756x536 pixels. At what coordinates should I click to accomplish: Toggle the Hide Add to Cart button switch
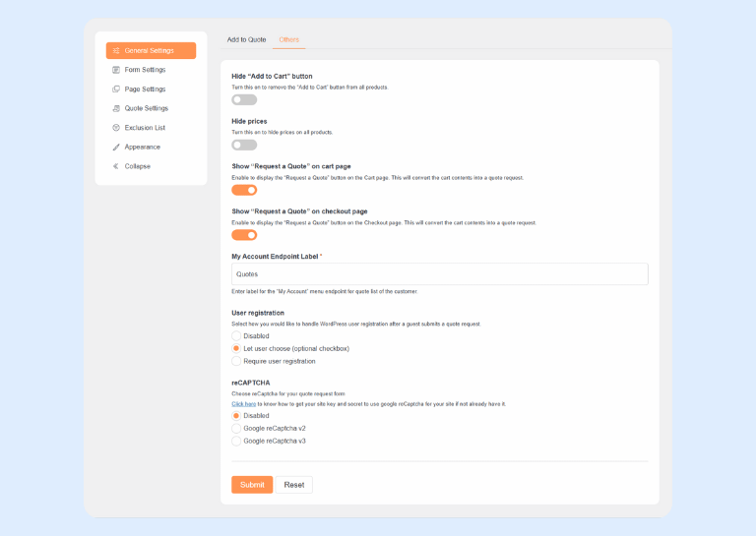click(244, 99)
